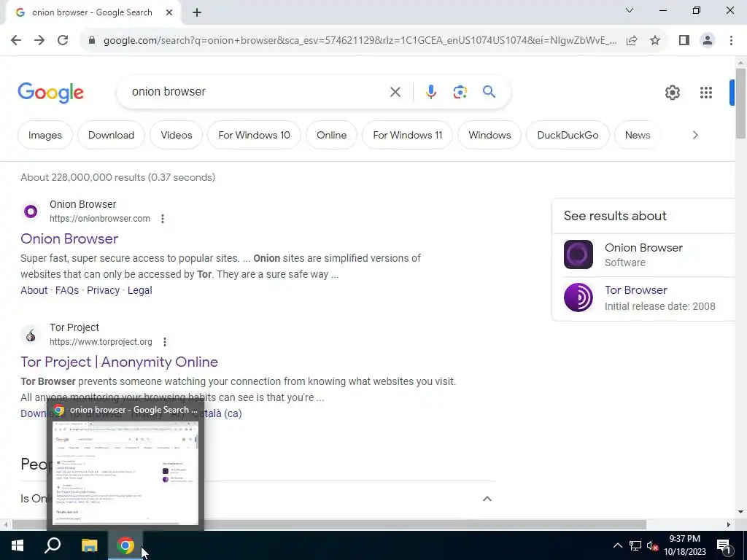
Task: Open the Onion Browser result title
Action: (69, 238)
